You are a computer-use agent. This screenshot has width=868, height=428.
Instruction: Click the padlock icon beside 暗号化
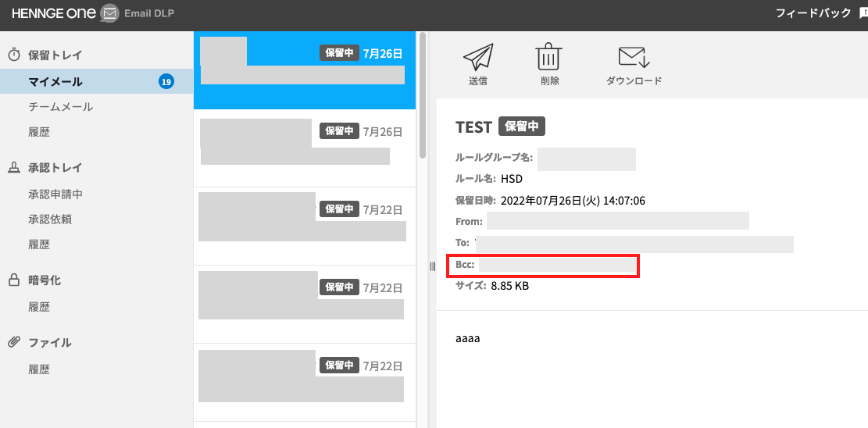(x=14, y=280)
